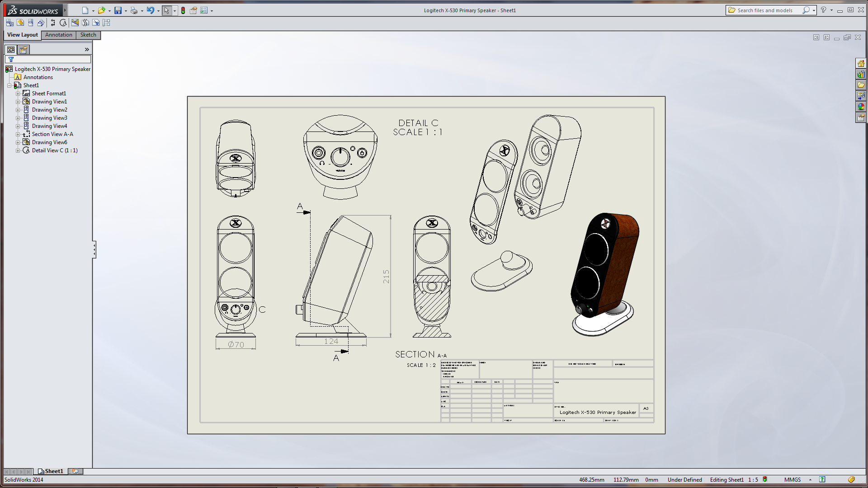Collapse the Sheet1 tree node
The width and height of the screenshot is (868, 488).
tap(9, 85)
